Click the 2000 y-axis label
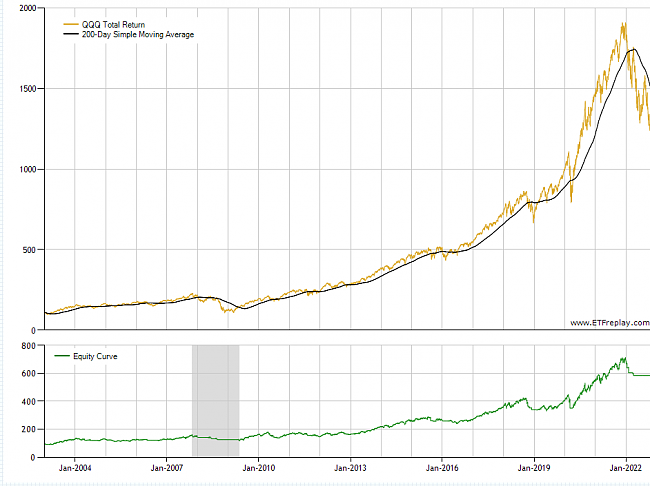650x486 pixels. click(28, 8)
